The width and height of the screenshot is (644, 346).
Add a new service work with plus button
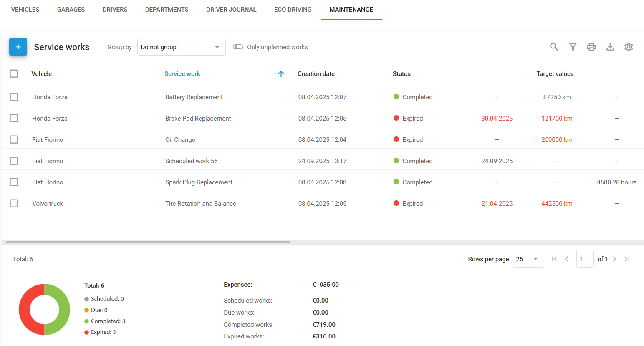[x=18, y=47]
